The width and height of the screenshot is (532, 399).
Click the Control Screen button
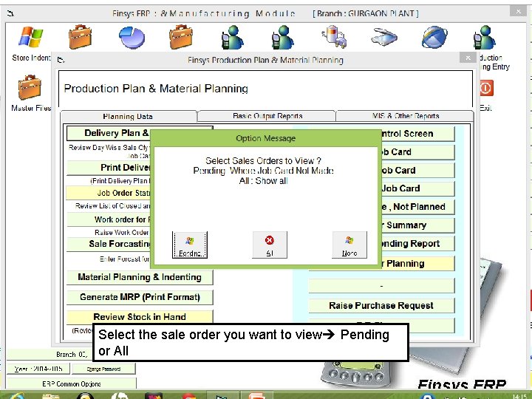tap(417, 134)
